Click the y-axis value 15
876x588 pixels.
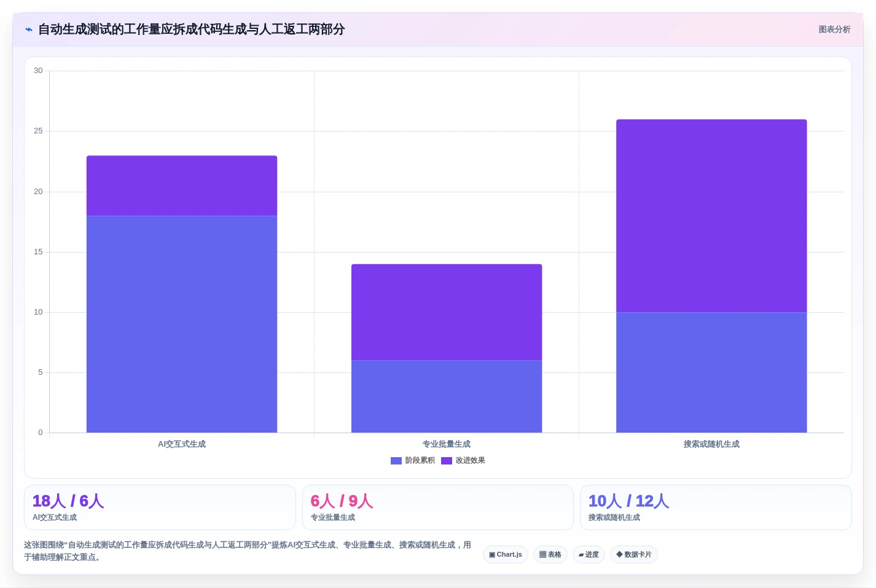pyautogui.click(x=38, y=252)
